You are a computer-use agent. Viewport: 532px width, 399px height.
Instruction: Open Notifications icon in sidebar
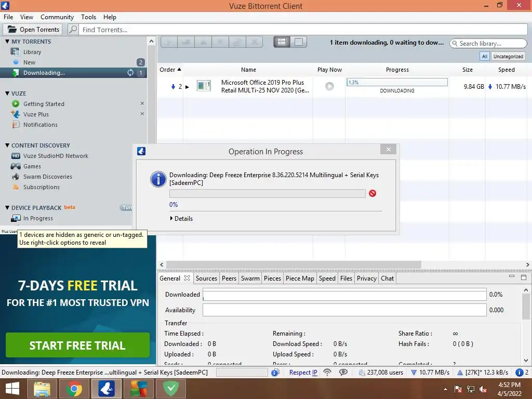(16, 125)
